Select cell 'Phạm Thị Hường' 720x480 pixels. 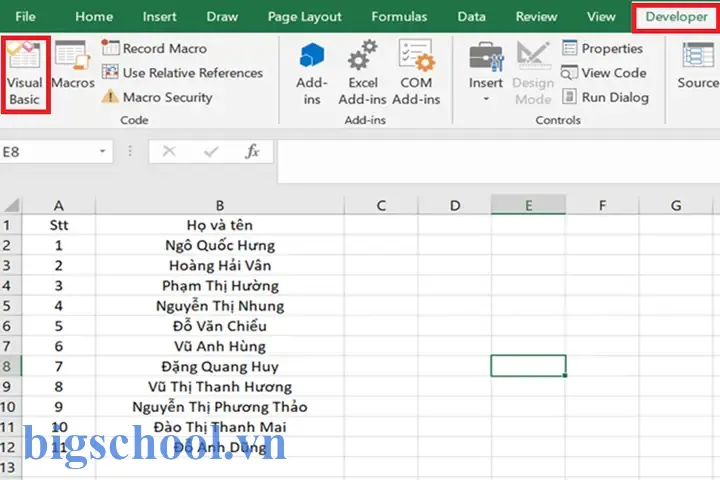(220, 286)
